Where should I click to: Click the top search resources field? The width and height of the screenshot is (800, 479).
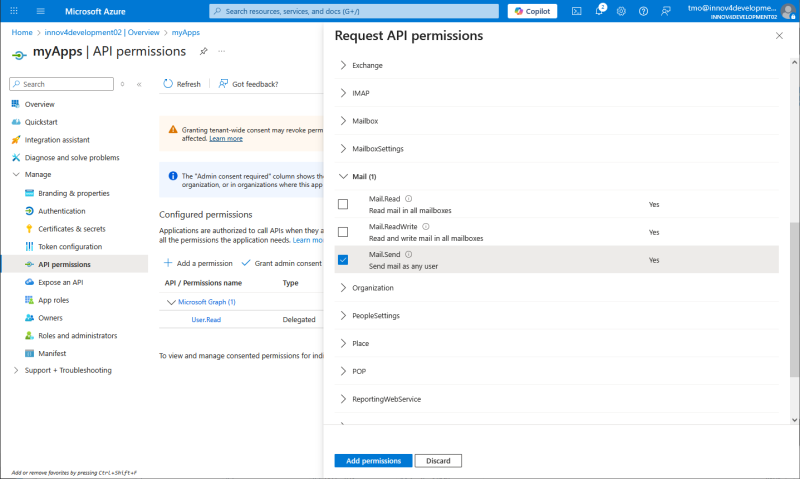click(x=355, y=11)
